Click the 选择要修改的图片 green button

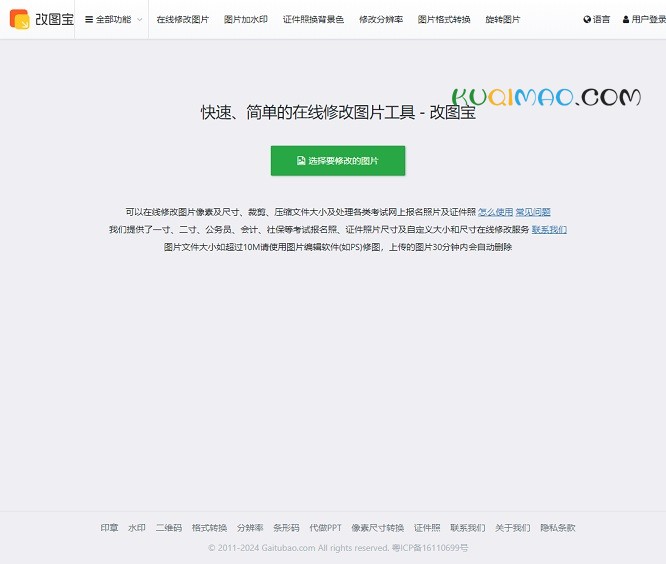(x=338, y=161)
